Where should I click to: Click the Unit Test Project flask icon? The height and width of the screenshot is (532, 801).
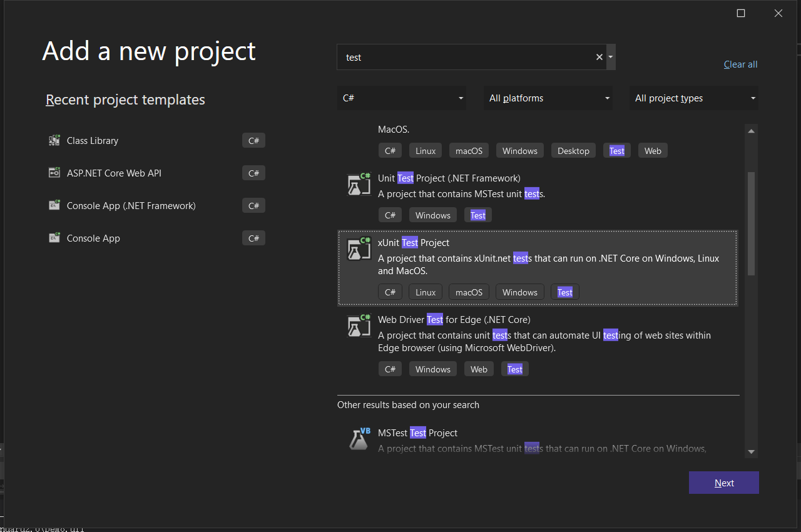pyautogui.click(x=359, y=185)
